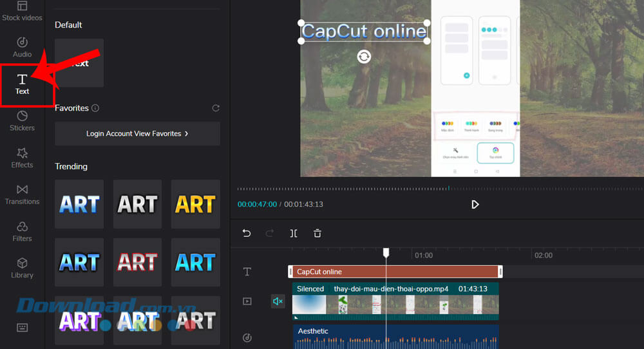644x349 pixels.
Task: Open the Library tab
Action: point(22,267)
